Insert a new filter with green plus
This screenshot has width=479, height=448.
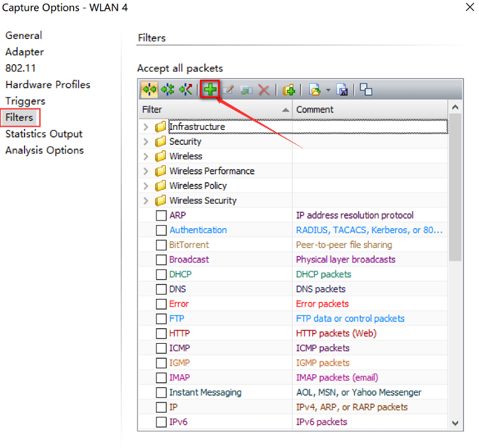(210, 89)
